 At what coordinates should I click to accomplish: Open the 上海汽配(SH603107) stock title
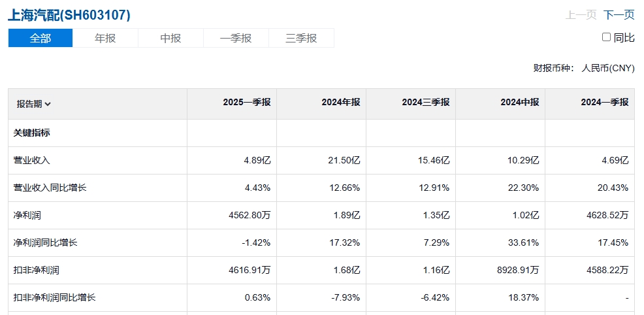69,15
